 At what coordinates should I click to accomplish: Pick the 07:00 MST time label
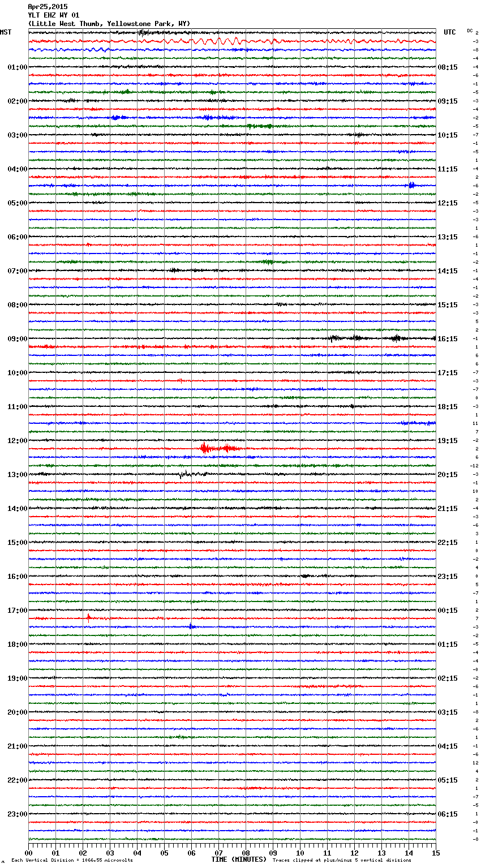tap(18, 271)
